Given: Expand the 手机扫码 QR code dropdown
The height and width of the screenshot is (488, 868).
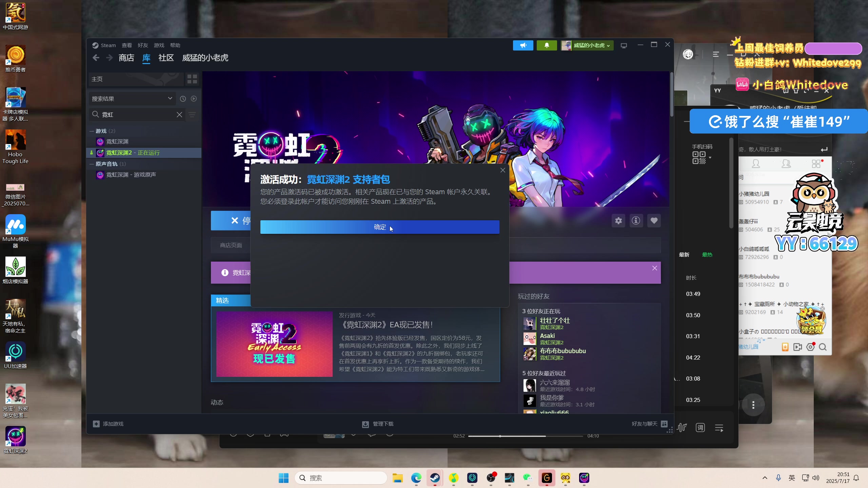Looking at the screenshot, I should (x=710, y=158).
